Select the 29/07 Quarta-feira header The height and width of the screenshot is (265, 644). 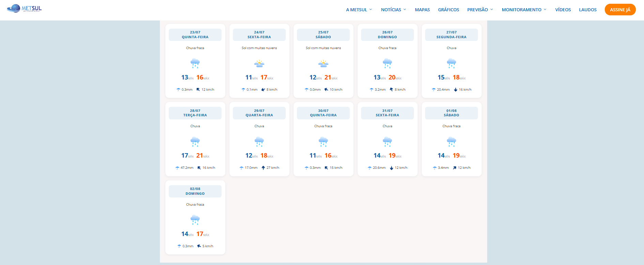[x=259, y=113]
